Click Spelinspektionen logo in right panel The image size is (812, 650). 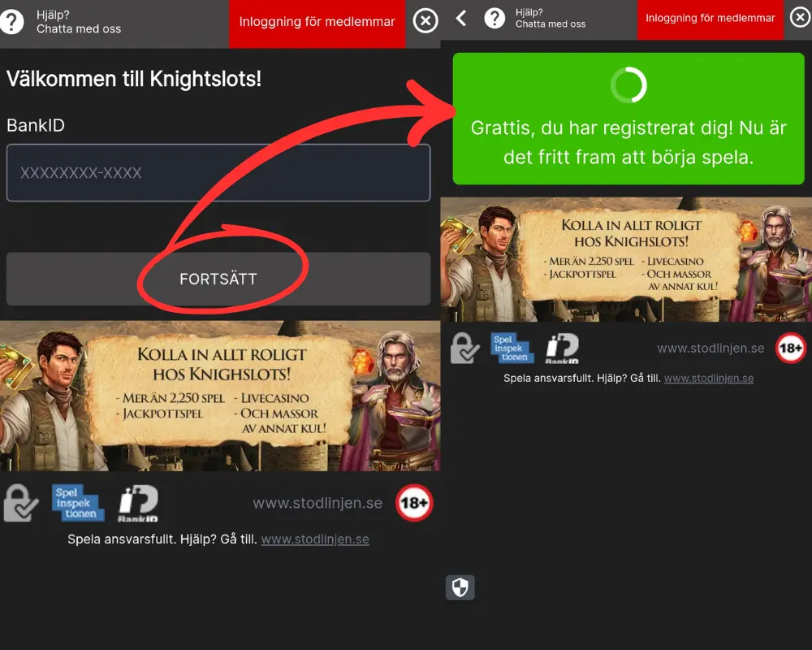pos(512,348)
